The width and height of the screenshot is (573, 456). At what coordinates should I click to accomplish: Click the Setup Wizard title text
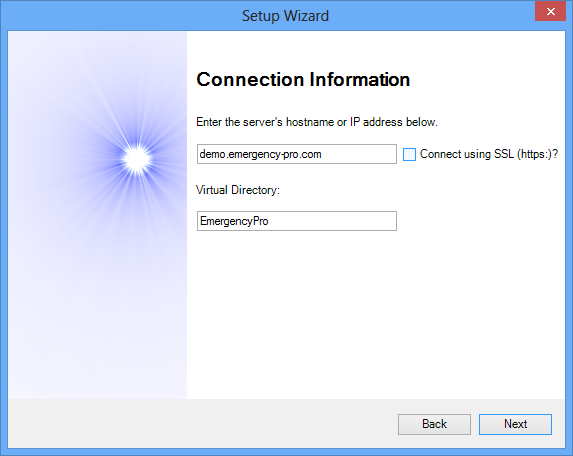click(285, 16)
